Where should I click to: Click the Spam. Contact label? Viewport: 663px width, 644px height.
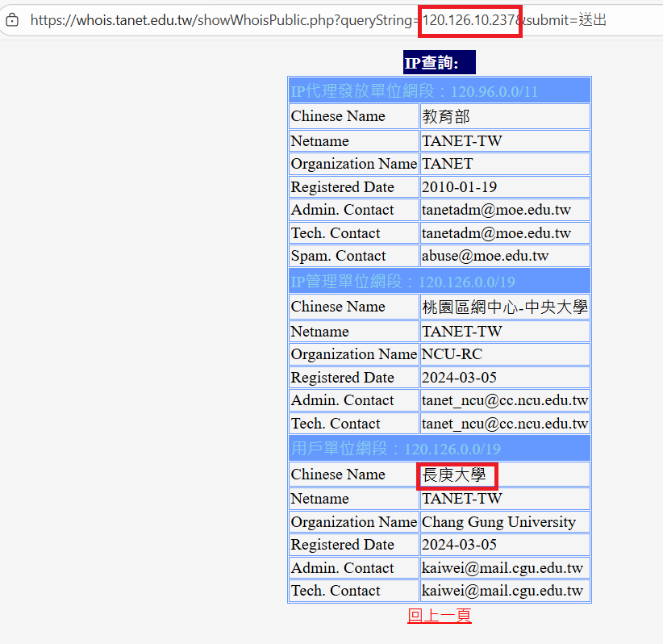338,256
